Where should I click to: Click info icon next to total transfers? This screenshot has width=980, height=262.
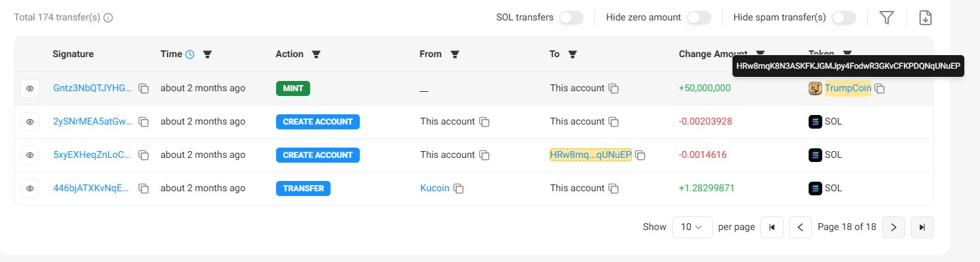pyautogui.click(x=108, y=18)
